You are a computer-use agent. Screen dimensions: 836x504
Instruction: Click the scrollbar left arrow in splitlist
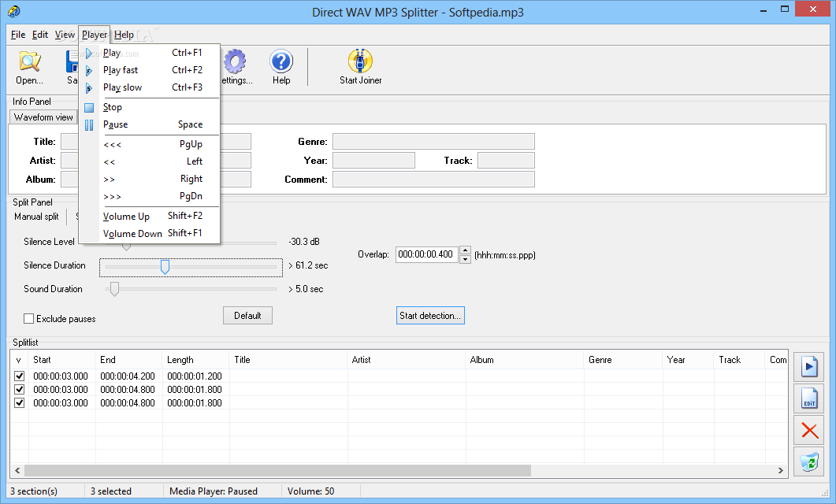click(x=17, y=470)
